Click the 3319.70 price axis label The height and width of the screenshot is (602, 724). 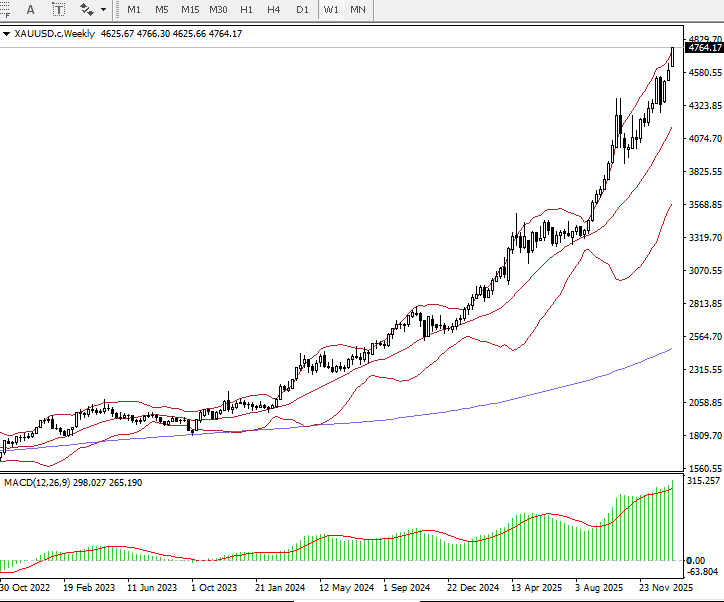pyautogui.click(x=705, y=237)
